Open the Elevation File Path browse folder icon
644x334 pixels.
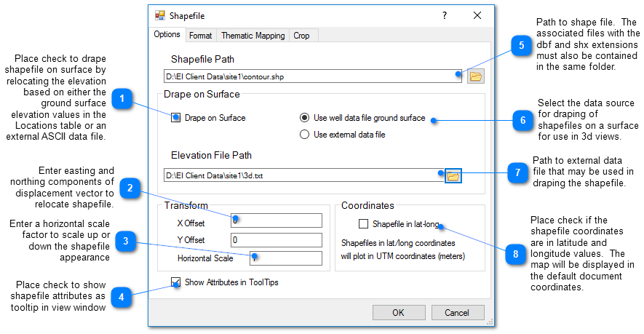(453, 175)
